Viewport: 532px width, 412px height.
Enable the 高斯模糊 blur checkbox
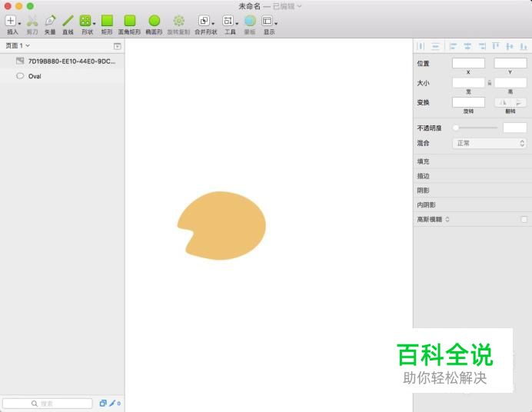coord(524,220)
